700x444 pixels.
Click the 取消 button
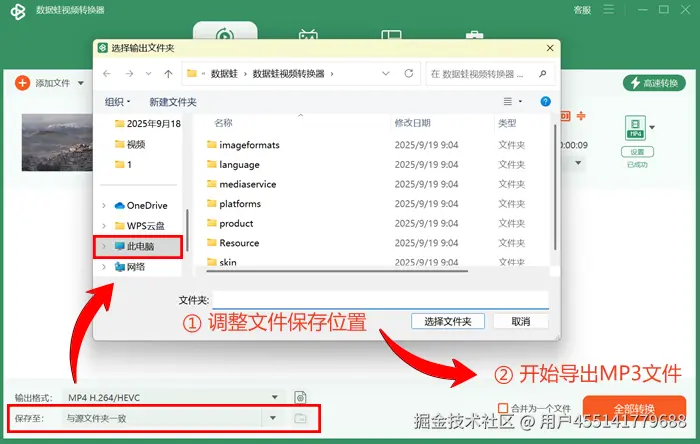point(521,321)
